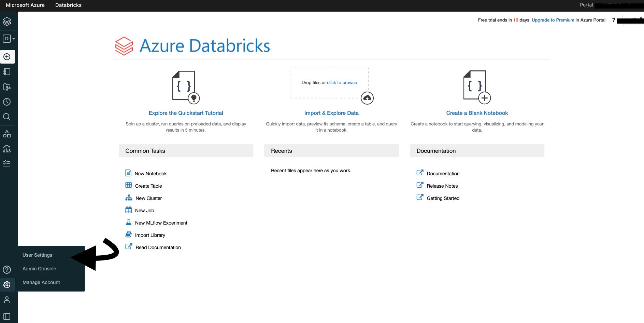Click the Azure Databricks logo heading
The image size is (644, 323).
coord(192,46)
